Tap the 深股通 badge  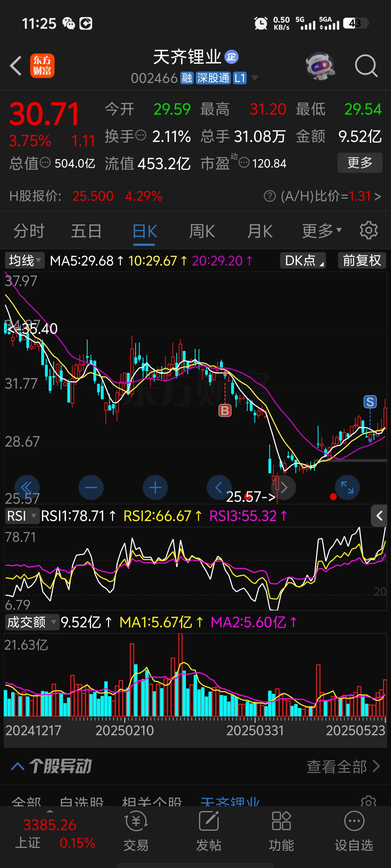213,78
